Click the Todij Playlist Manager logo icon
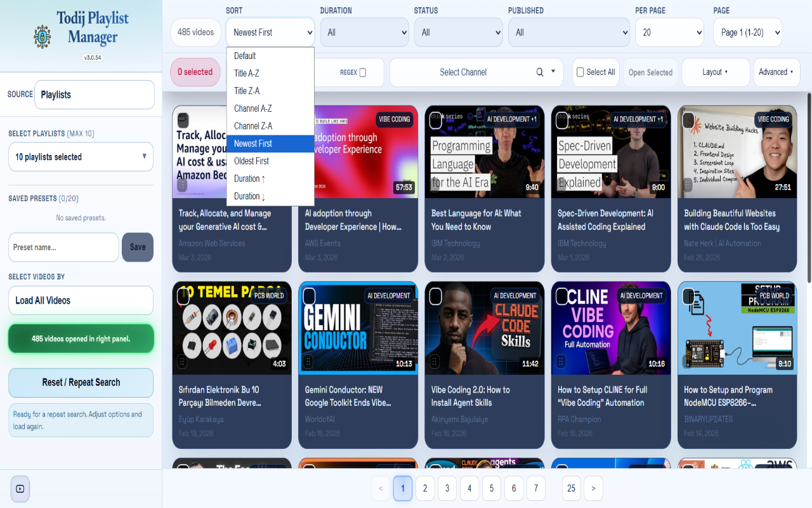 pos(42,37)
